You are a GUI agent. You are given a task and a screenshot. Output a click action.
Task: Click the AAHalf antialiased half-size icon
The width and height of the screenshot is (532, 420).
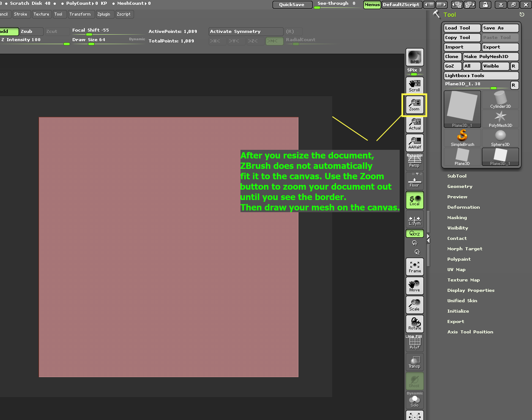click(x=415, y=142)
